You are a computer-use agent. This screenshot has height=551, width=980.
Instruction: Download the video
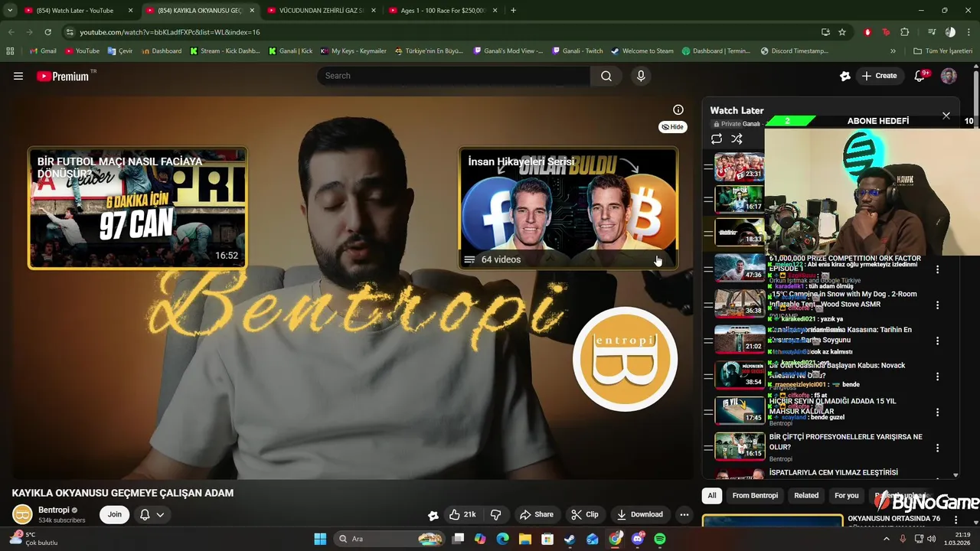point(640,514)
